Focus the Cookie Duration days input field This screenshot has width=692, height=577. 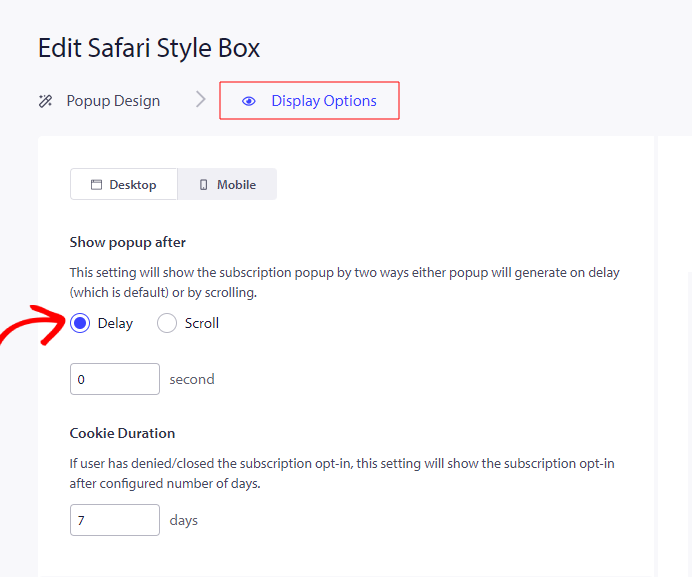point(114,520)
